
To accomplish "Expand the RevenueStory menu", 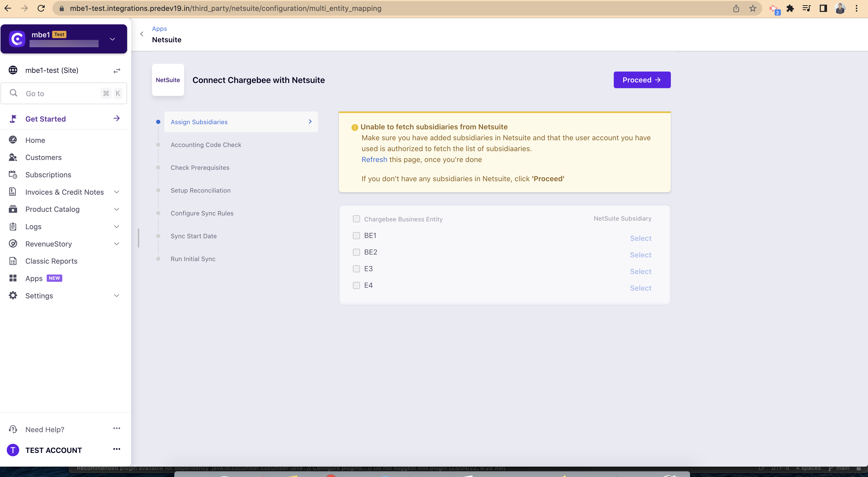I will pyautogui.click(x=116, y=244).
